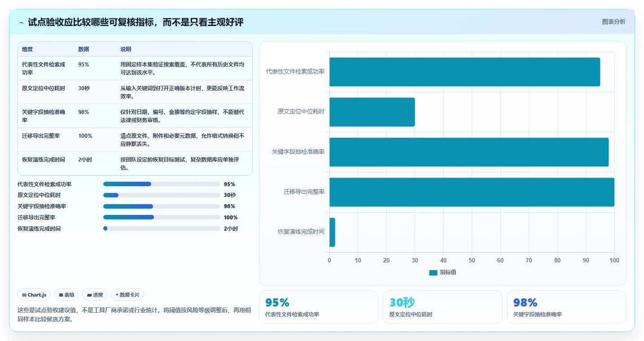Click the 关键字段抽检准确率 progress bar showing 98%
The width and height of the screenshot is (644, 341).
(x=162, y=206)
